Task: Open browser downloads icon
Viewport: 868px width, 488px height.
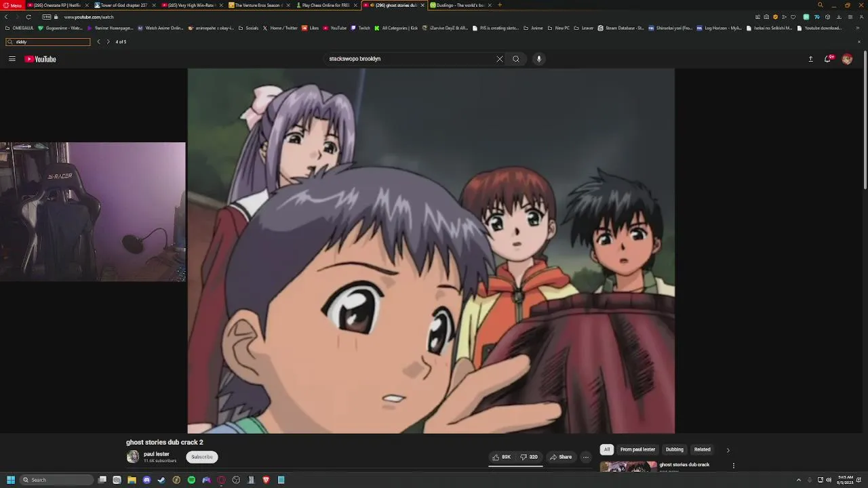Action: (x=839, y=17)
